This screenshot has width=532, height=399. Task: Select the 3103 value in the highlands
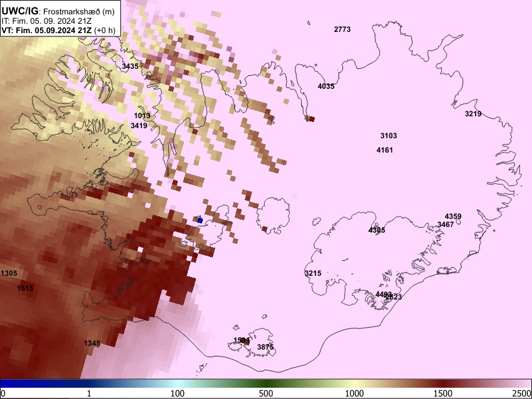click(389, 136)
